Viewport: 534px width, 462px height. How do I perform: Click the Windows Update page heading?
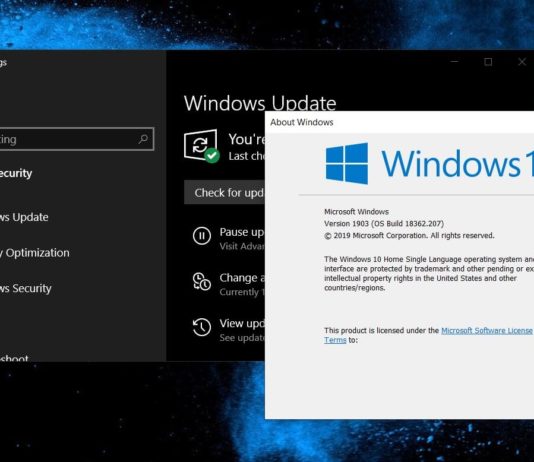(260, 103)
